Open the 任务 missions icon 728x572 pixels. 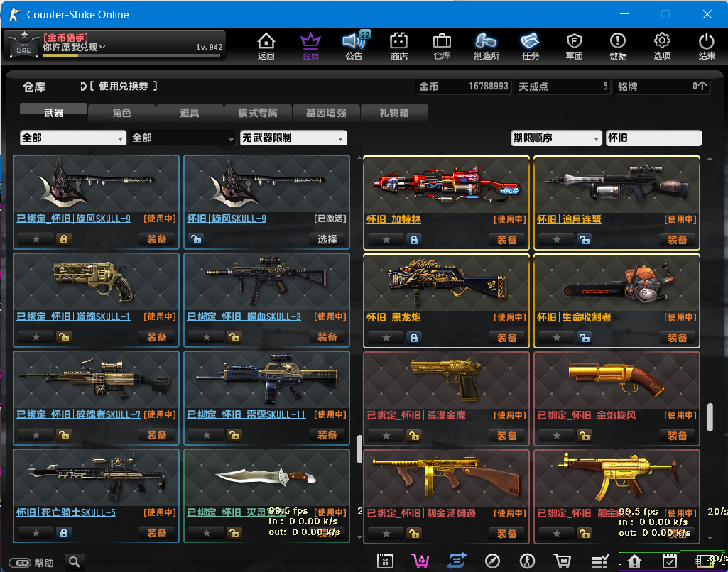531,46
